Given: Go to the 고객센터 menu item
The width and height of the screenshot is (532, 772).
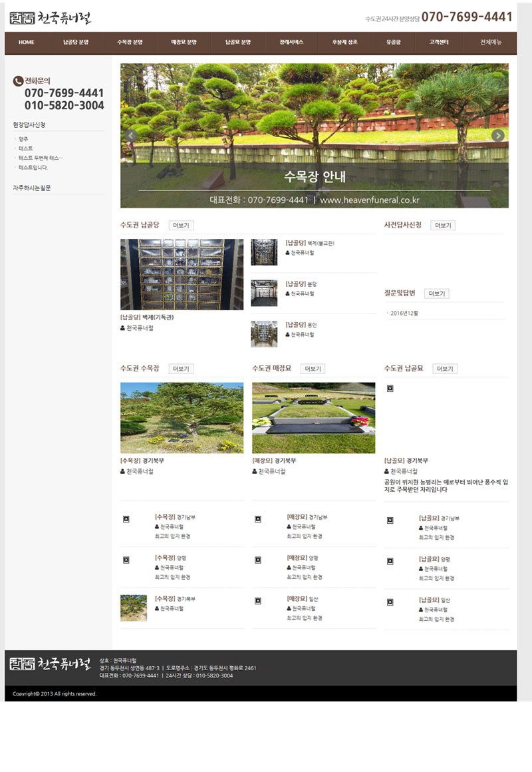Looking at the screenshot, I should [439, 42].
